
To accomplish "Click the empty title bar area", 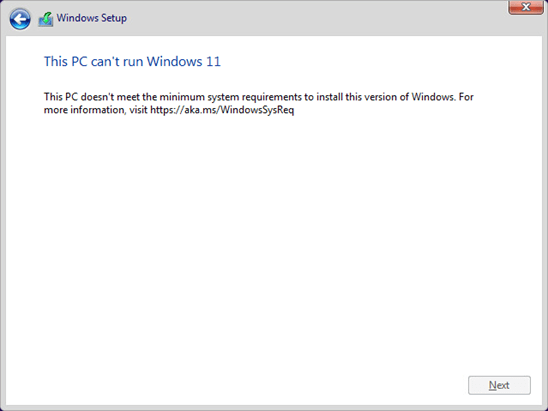I will pos(315,18).
